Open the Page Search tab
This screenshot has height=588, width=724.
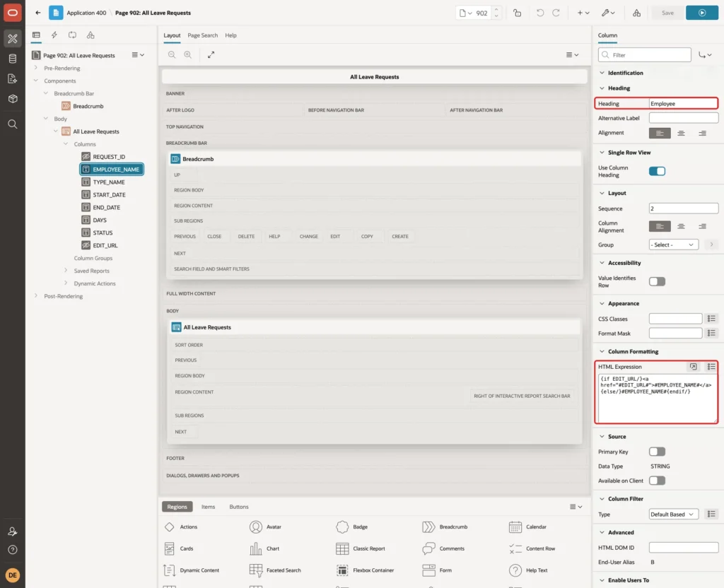[202, 35]
